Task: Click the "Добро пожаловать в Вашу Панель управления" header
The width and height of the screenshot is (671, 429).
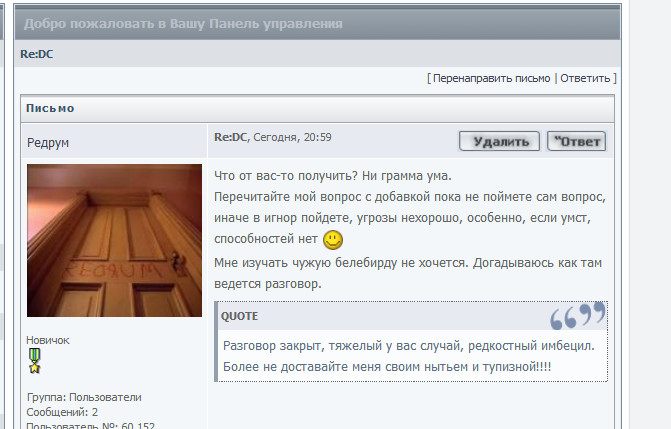Action: (183, 24)
